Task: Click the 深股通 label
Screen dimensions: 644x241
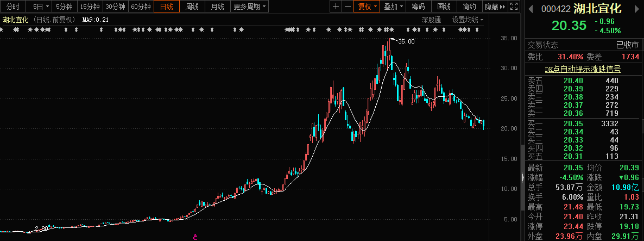Action: tap(431, 20)
